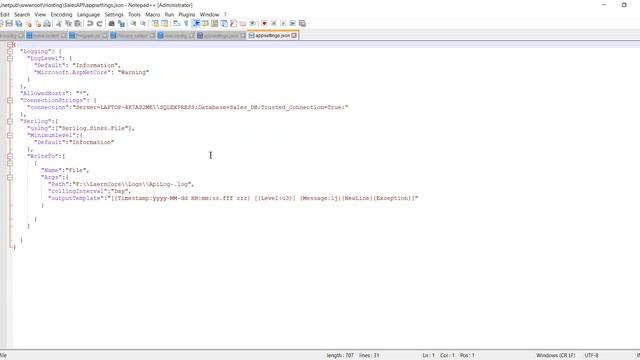
Task: Click the Zoom Out toolbar icon
Action: click(x=143, y=24)
